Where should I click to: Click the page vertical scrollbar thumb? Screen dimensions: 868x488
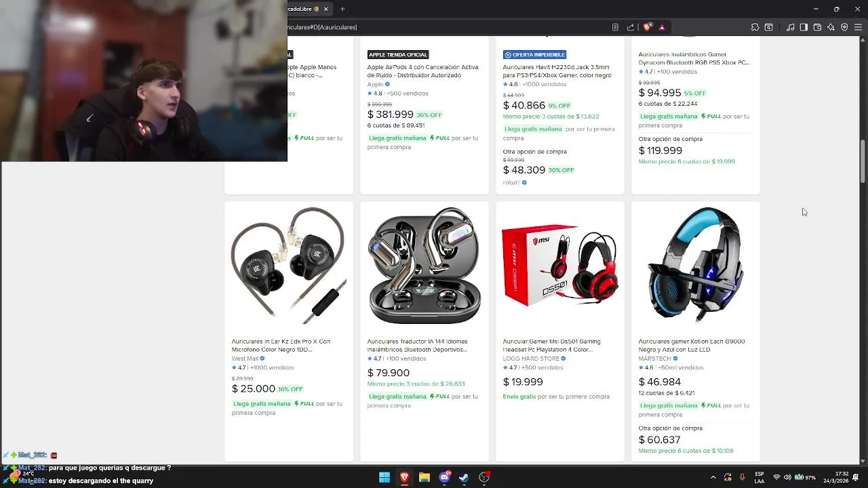[x=863, y=160]
